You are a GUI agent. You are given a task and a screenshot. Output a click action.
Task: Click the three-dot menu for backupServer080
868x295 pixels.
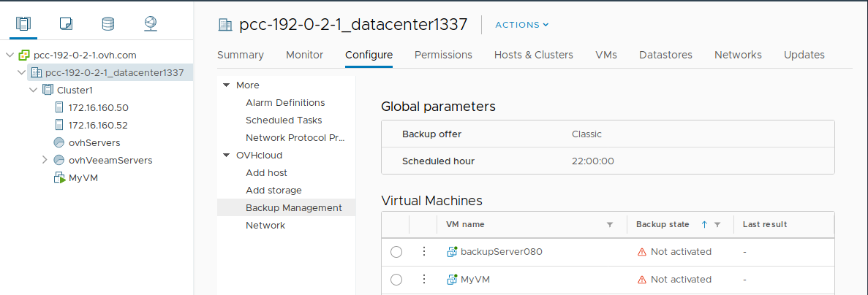(423, 252)
